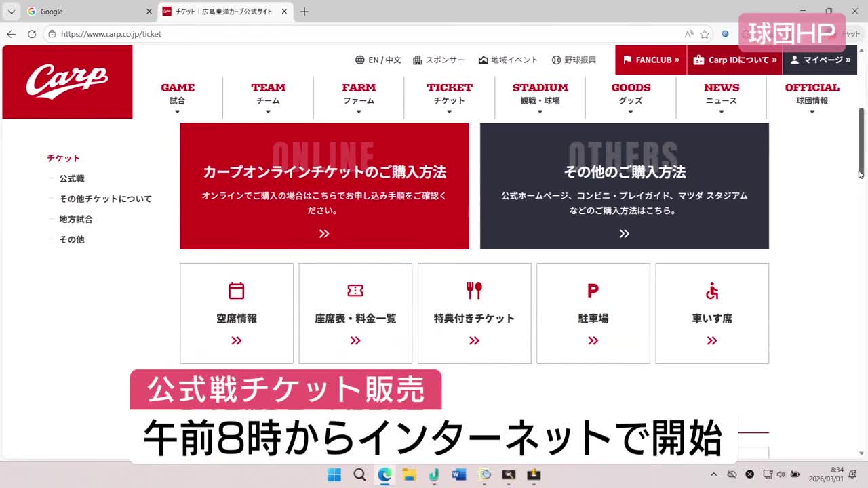The width and height of the screenshot is (868, 488).
Task: Expand the TICKET チケット navigation menu
Action: (449, 95)
